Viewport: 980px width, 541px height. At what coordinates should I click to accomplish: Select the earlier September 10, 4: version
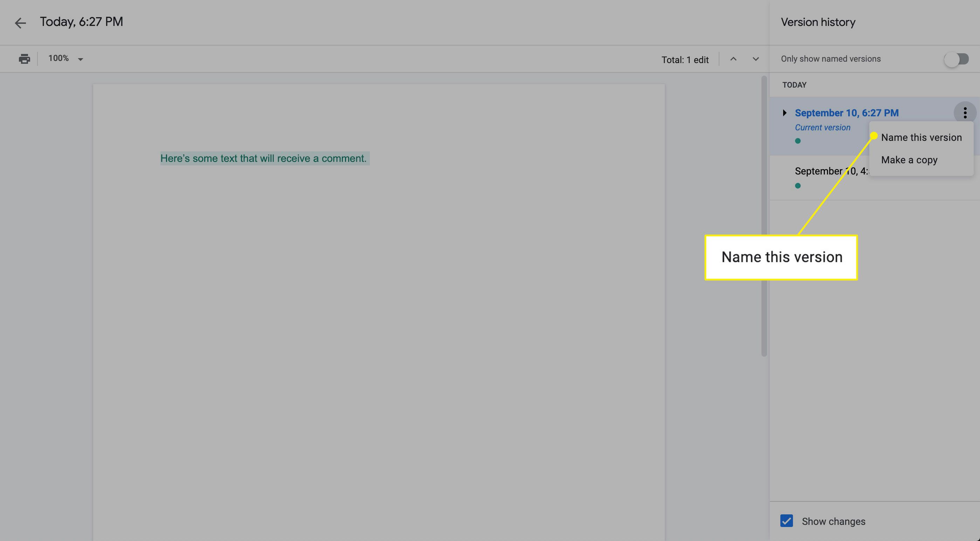831,171
